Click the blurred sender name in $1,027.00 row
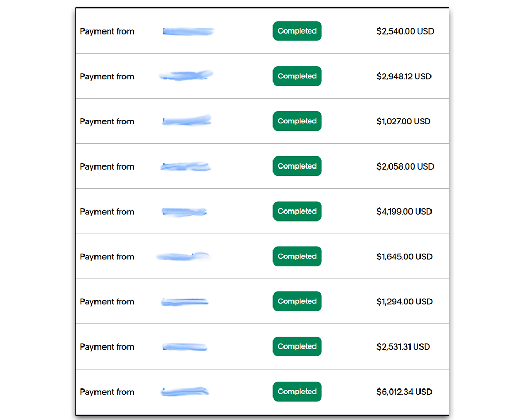This screenshot has height=420, width=525. 187,121
